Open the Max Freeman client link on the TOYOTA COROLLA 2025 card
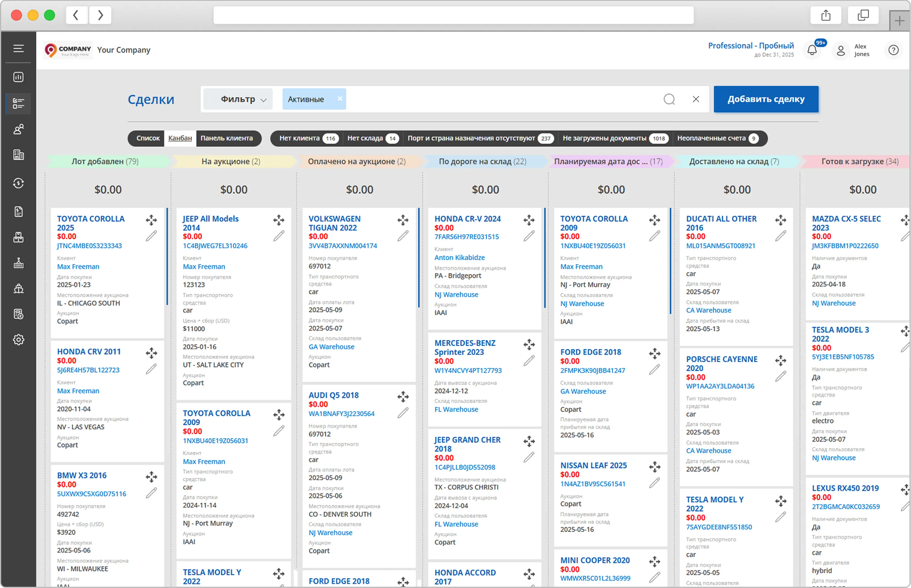Viewport: 911px width, 588px height. point(78,267)
